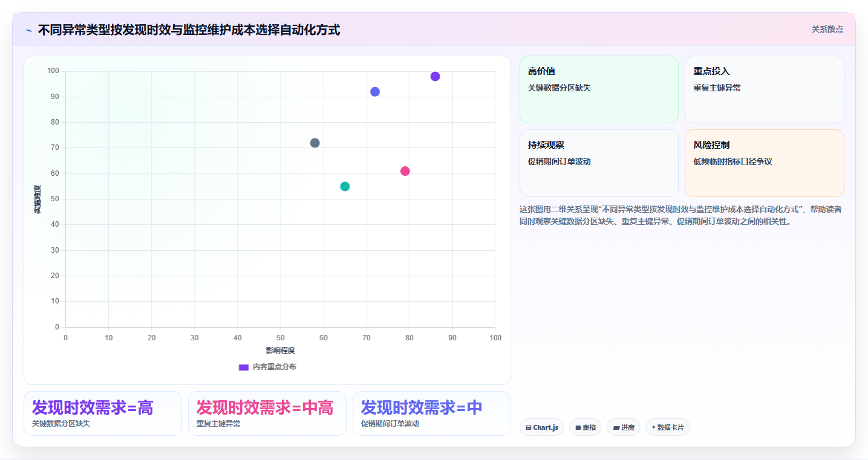Open the 持续观察 quadrant card

(x=599, y=163)
